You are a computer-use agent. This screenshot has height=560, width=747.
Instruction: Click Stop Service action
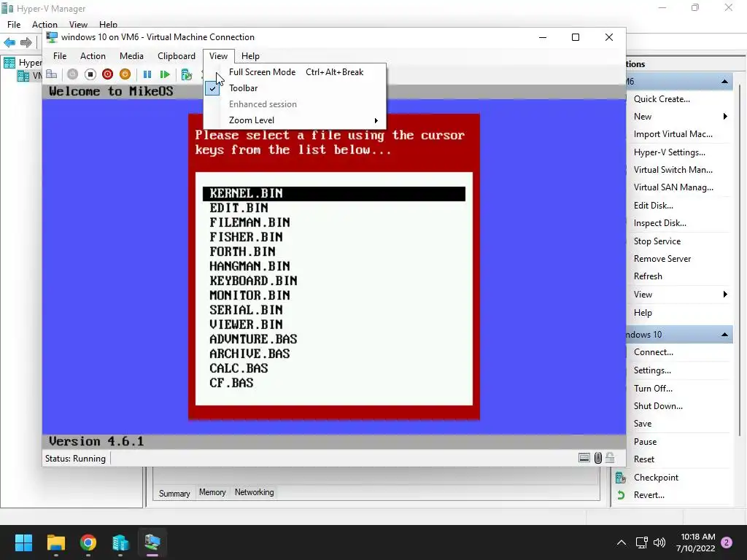(657, 241)
